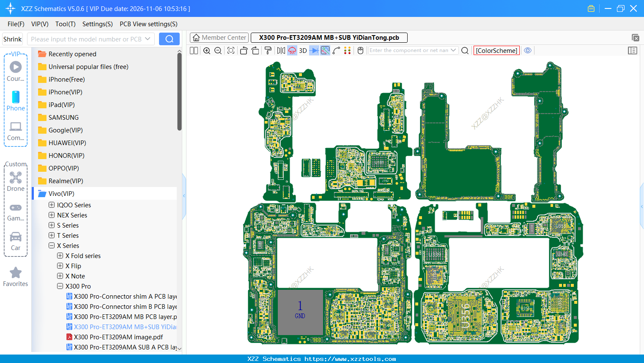Screen dimensions: 644x363
Task: Zoom out of the PCB view
Action: point(218,50)
